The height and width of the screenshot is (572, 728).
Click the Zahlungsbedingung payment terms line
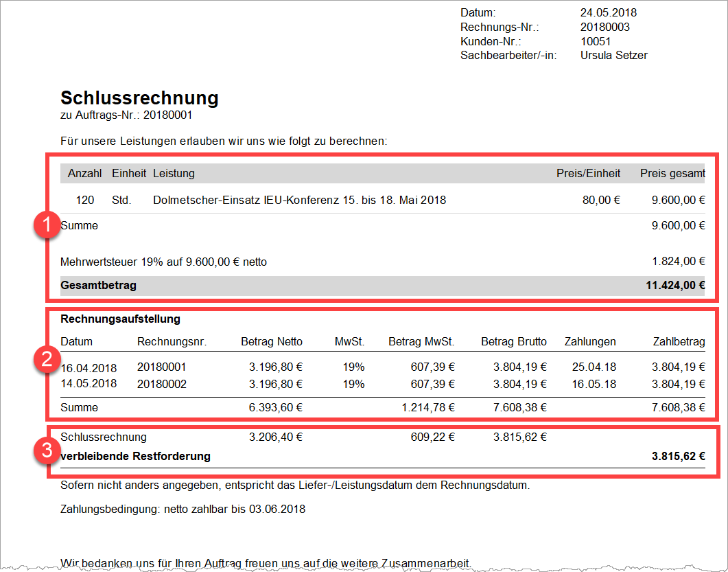click(183, 510)
